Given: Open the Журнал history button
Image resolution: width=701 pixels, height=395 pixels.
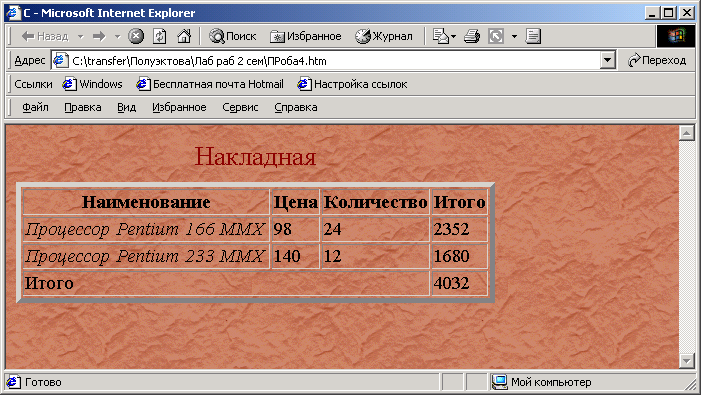Looking at the screenshot, I should point(384,36).
